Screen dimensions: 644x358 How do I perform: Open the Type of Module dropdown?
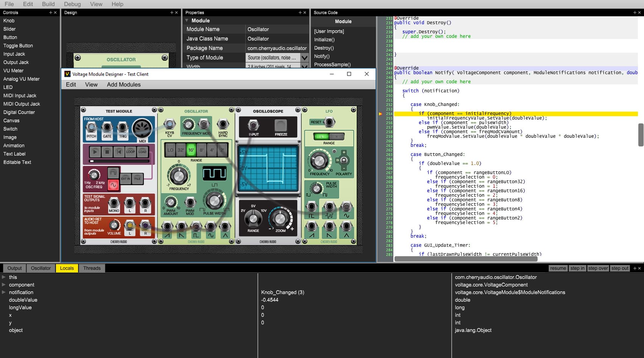pos(304,58)
